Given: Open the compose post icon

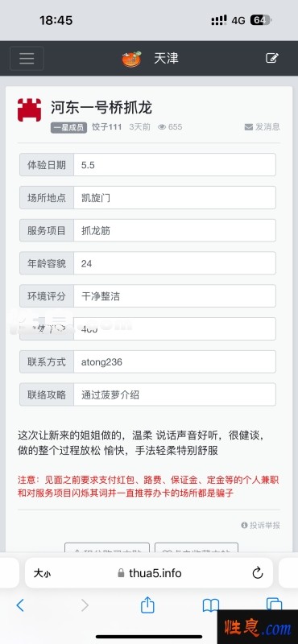Looking at the screenshot, I should coord(272,58).
